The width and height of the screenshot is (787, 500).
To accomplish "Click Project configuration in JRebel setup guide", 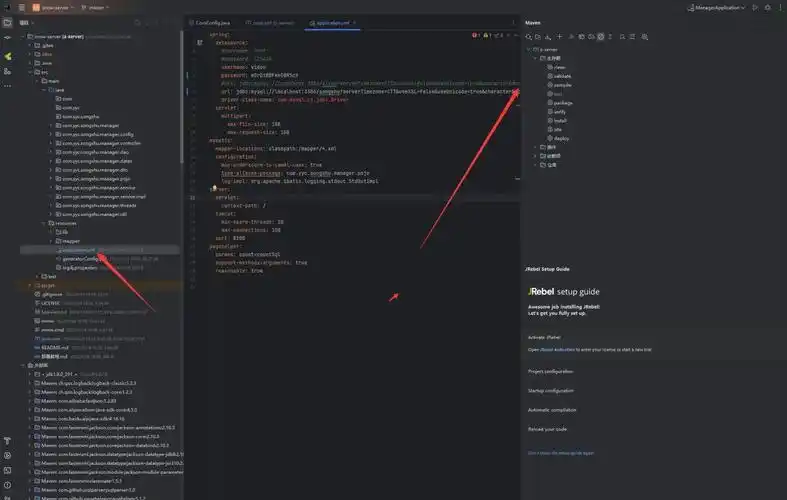I will click(551, 371).
